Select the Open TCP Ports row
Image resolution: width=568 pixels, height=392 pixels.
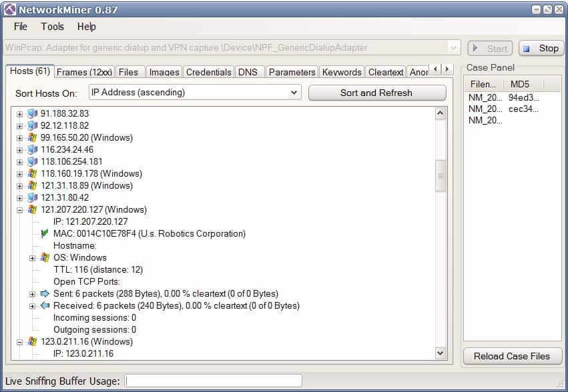tap(87, 281)
